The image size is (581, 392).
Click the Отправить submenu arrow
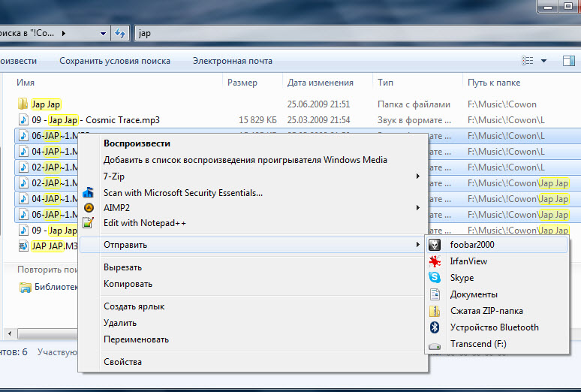417,245
